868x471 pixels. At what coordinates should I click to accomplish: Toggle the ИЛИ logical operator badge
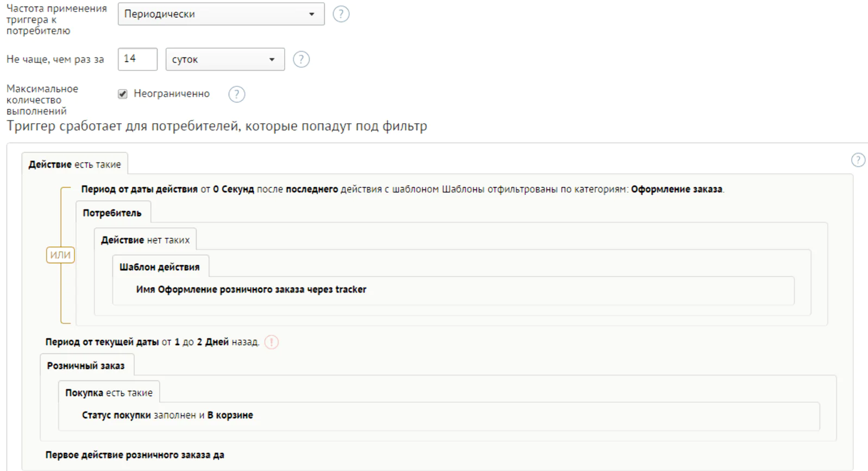(x=60, y=255)
